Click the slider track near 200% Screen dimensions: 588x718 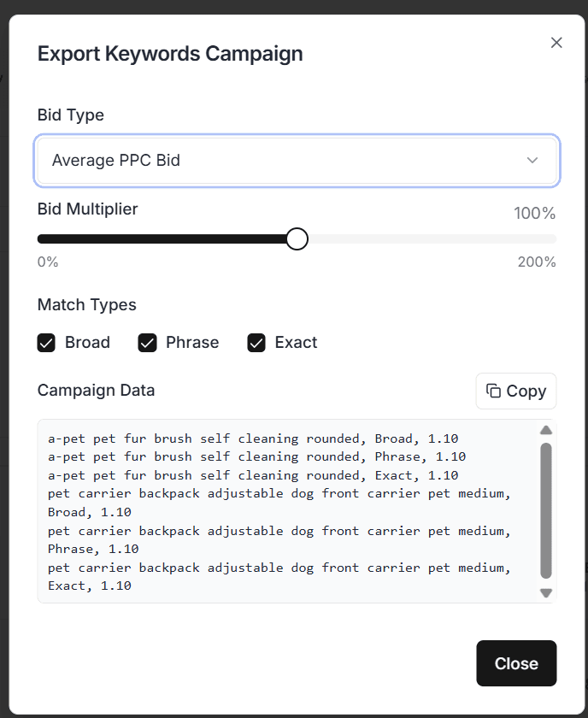(x=547, y=239)
